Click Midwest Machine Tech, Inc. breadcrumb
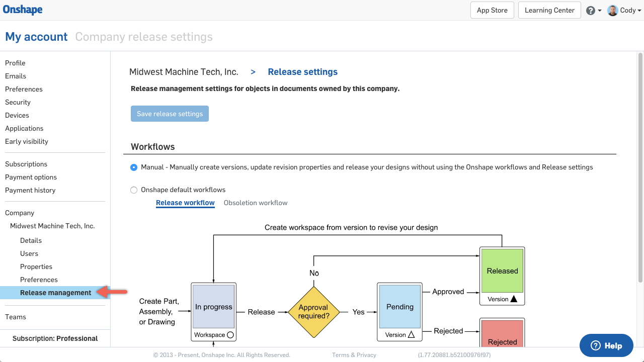Image resolution: width=644 pixels, height=362 pixels. [184, 72]
